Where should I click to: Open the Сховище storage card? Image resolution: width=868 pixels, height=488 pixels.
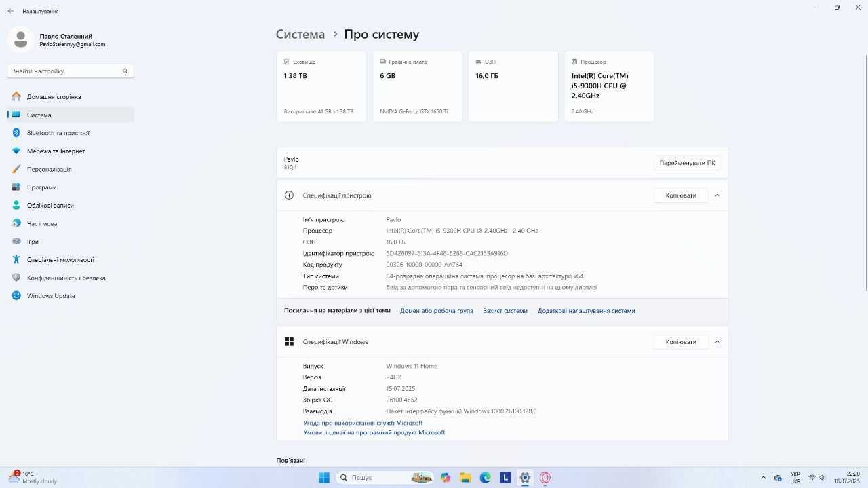321,86
